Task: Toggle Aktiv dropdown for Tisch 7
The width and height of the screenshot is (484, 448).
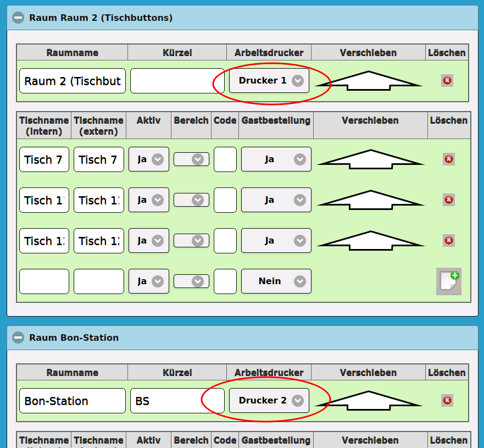Action: coord(149,159)
